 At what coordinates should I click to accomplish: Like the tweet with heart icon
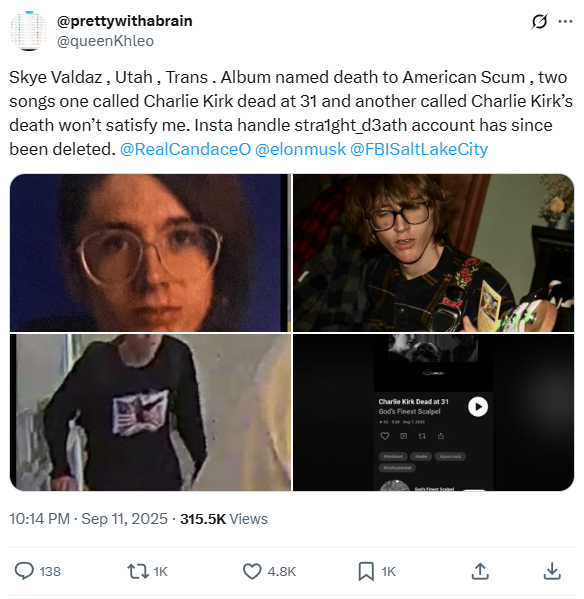(x=252, y=571)
